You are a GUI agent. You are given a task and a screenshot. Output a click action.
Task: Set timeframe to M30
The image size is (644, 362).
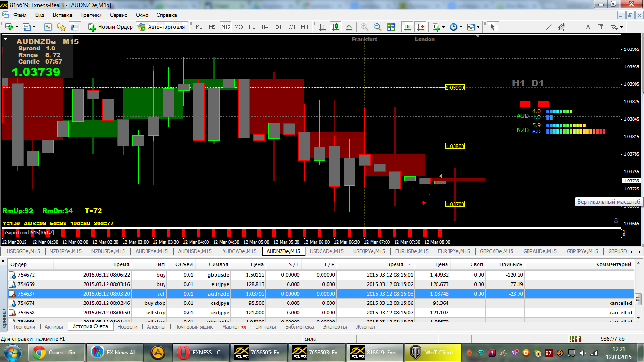pos(239,27)
